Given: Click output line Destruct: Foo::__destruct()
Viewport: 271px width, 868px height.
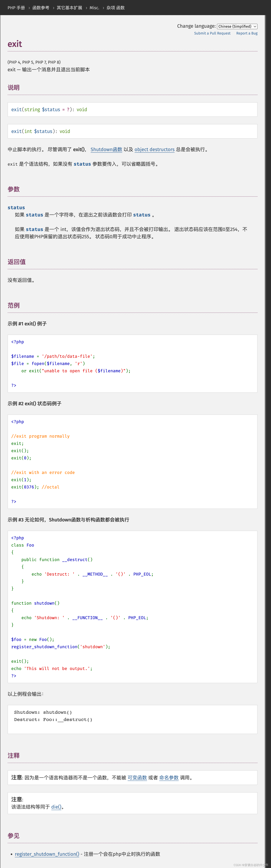Looking at the screenshot, I should point(53,720).
